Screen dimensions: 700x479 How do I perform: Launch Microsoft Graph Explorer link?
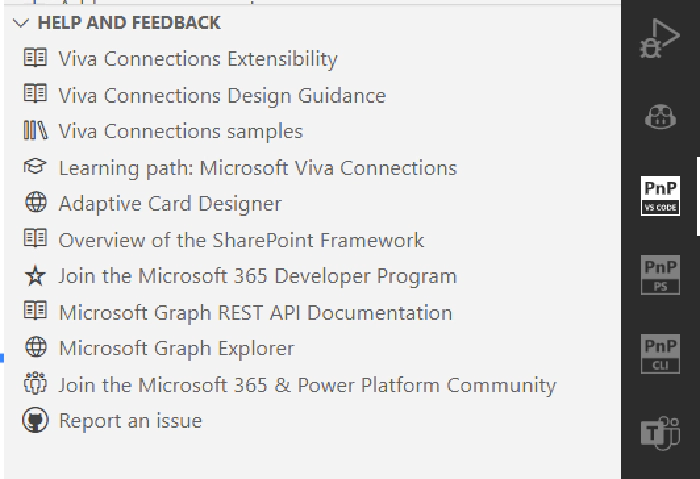pyautogui.click(x=176, y=349)
